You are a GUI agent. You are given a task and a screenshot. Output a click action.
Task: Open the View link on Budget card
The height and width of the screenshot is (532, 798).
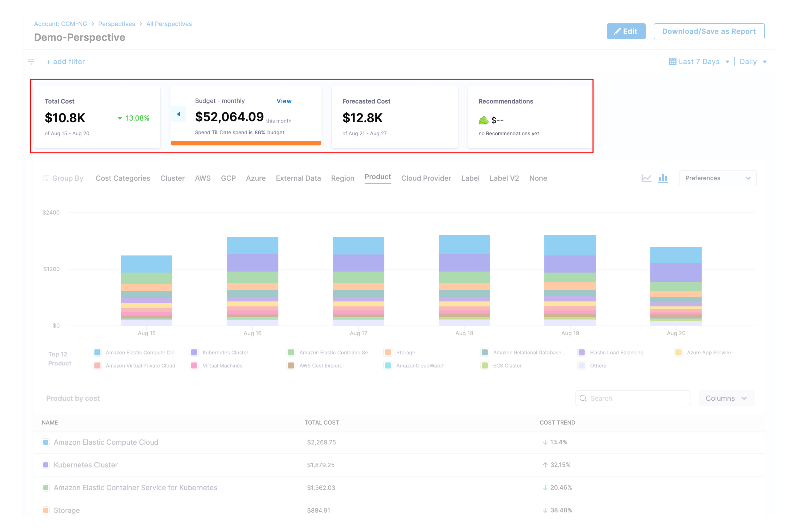pyautogui.click(x=284, y=101)
